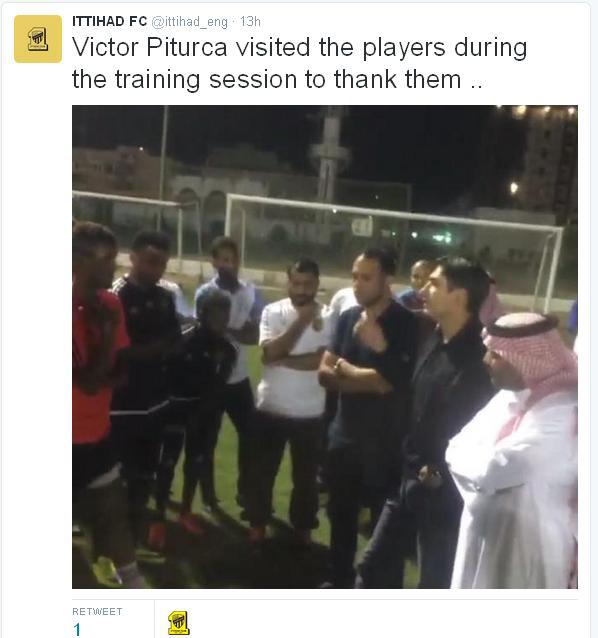The image size is (598, 638).
Task: Click the white goal frame in the photo
Action: pos(394,244)
